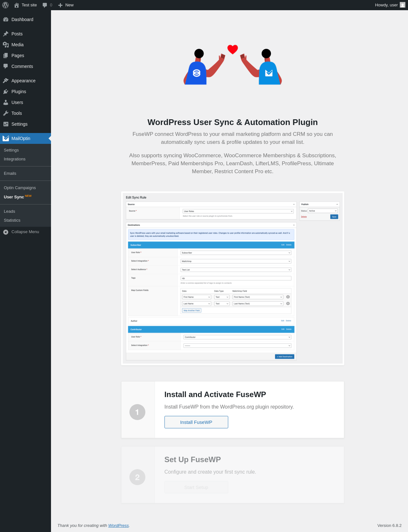Click the WordPress User Sync & Automation heading
Image resolution: width=408 pixels, height=532 pixels.
tap(233, 122)
